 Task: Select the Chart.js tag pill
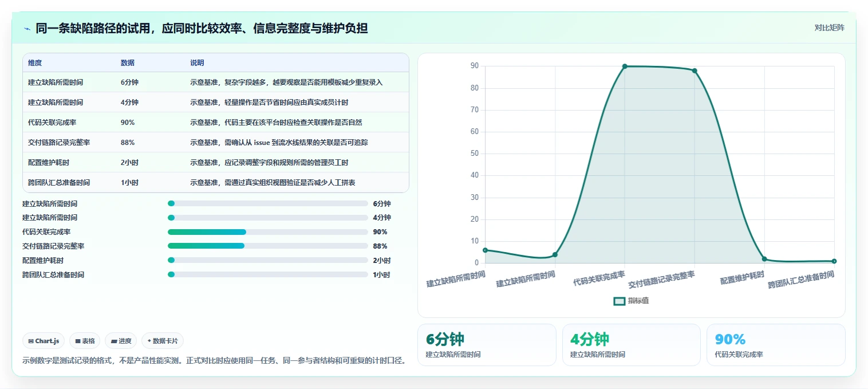coord(44,341)
